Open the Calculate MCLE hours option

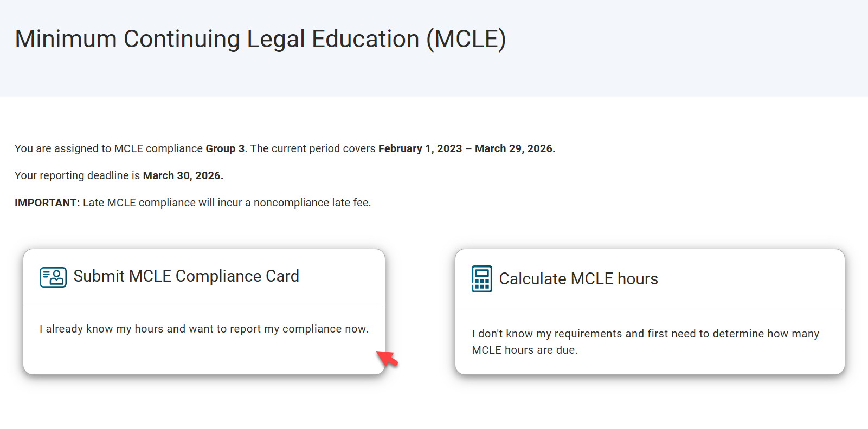650,311
